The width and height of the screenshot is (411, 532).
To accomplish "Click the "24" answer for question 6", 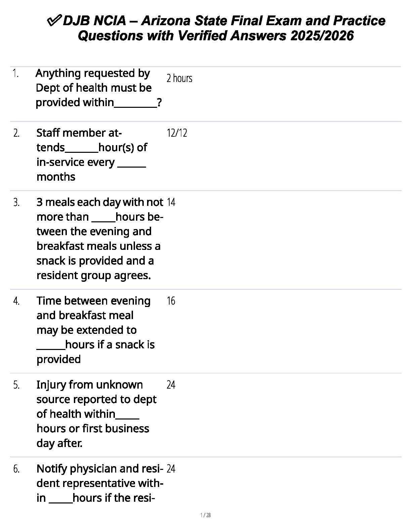I will click(171, 469).
